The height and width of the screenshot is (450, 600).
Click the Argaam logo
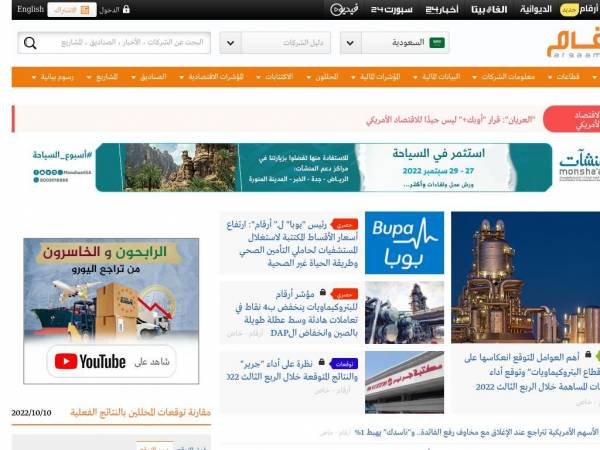click(x=573, y=44)
